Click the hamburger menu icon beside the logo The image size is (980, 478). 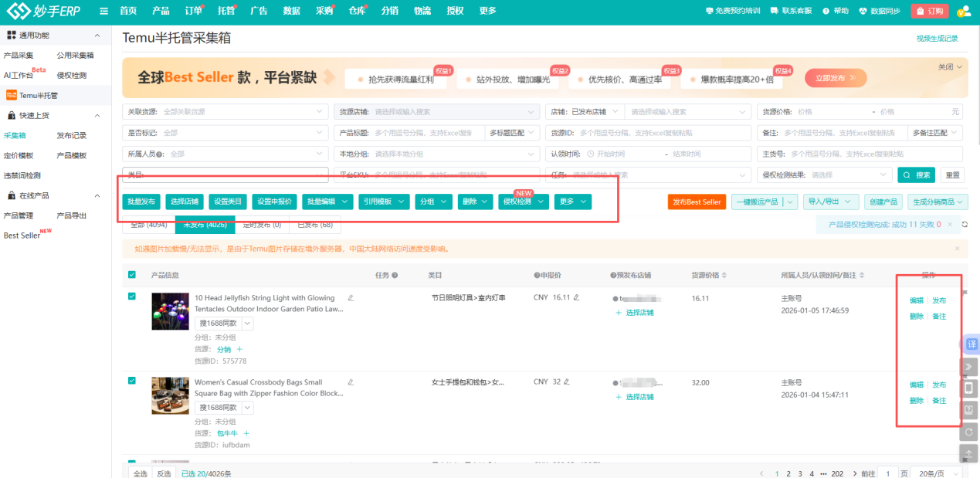pyautogui.click(x=104, y=11)
